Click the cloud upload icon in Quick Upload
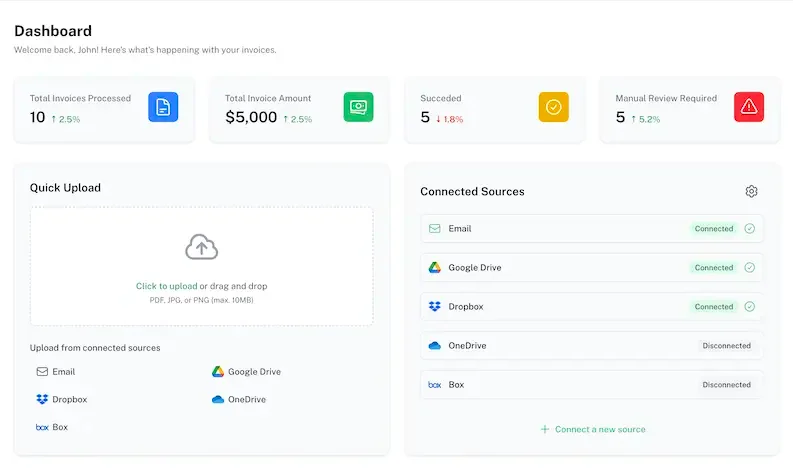793x472 pixels. pos(201,247)
